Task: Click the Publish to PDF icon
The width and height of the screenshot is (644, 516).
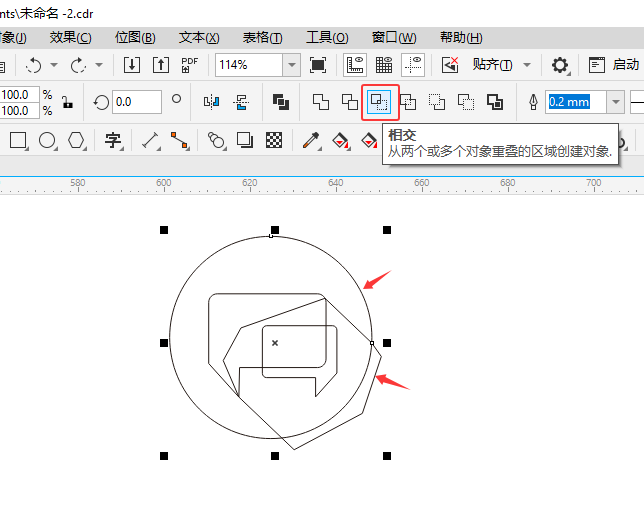Action: click(190, 65)
